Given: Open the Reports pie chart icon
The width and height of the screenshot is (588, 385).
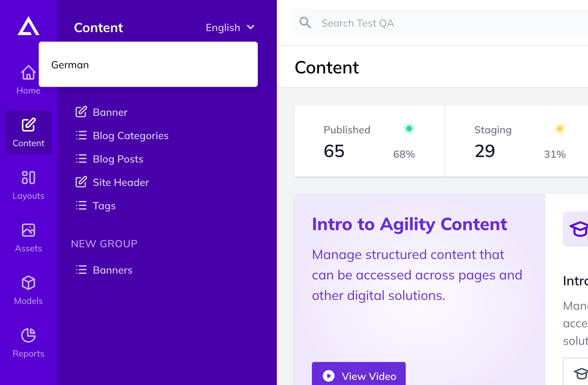Looking at the screenshot, I should (x=28, y=335).
